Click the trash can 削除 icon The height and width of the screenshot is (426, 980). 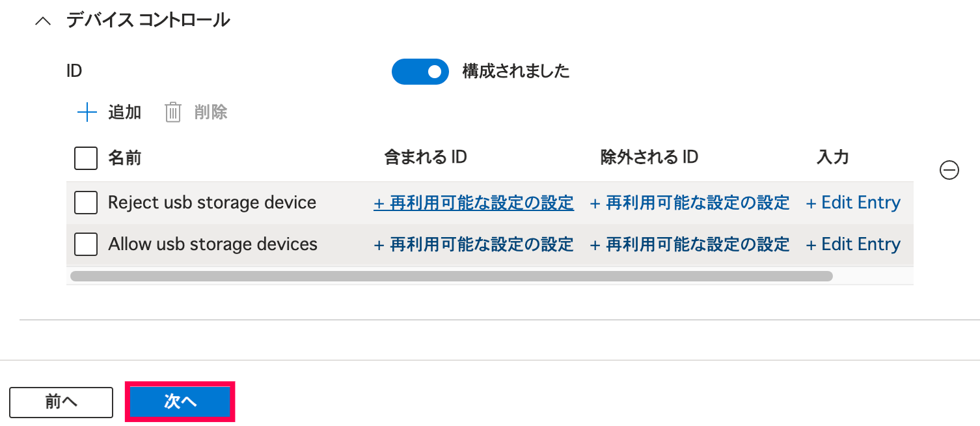click(172, 113)
